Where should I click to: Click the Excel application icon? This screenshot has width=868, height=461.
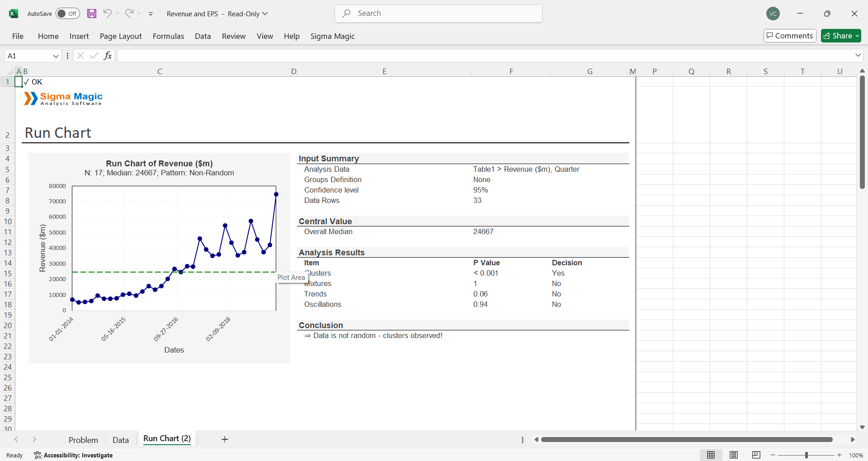pos(14,14)
